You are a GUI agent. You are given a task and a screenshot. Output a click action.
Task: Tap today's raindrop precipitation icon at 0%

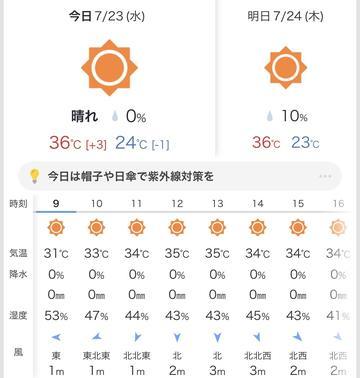[x=115, y=117]
